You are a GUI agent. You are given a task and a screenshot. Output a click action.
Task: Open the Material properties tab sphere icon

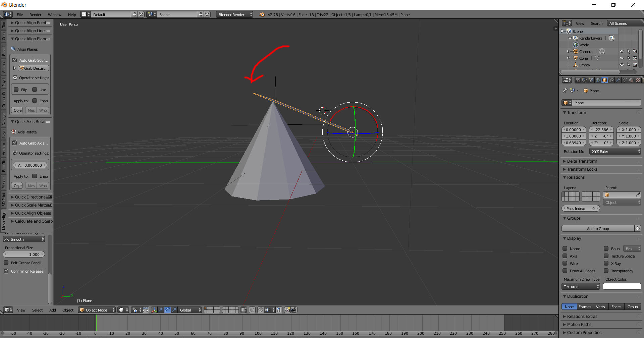pos(631,80)
